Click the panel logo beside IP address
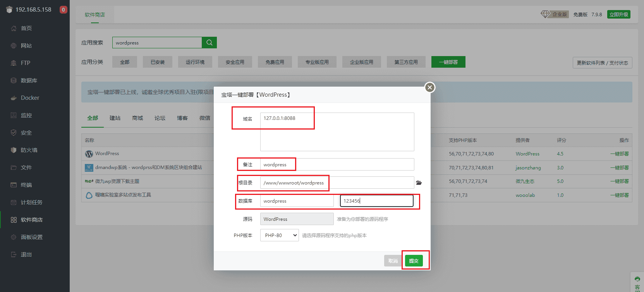Image resolution: width=644 pixels, height=292 pixels. [x=9, y=10]
